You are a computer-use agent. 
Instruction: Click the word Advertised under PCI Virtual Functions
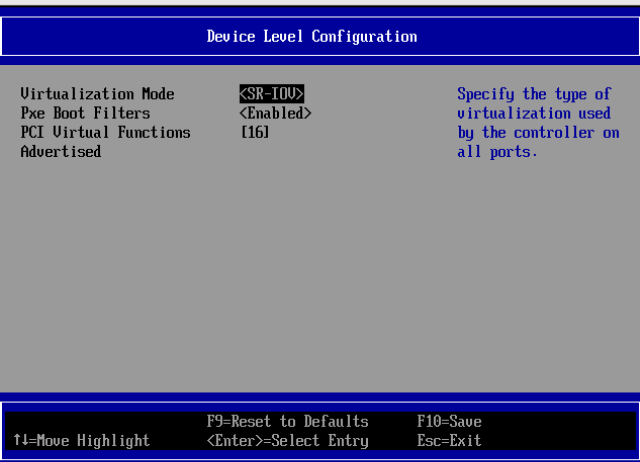pos(61,151)
